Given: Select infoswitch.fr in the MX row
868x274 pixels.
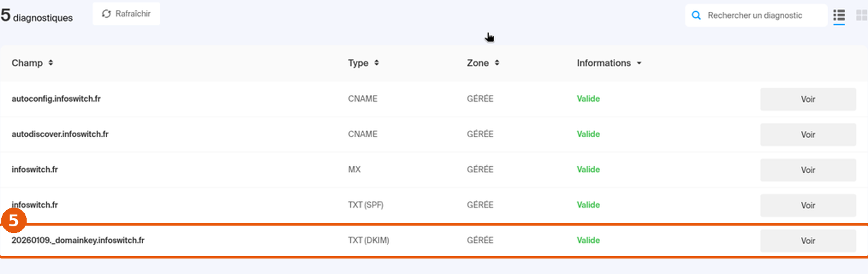Looking at the screenshot, I should [x=35, y=169].
